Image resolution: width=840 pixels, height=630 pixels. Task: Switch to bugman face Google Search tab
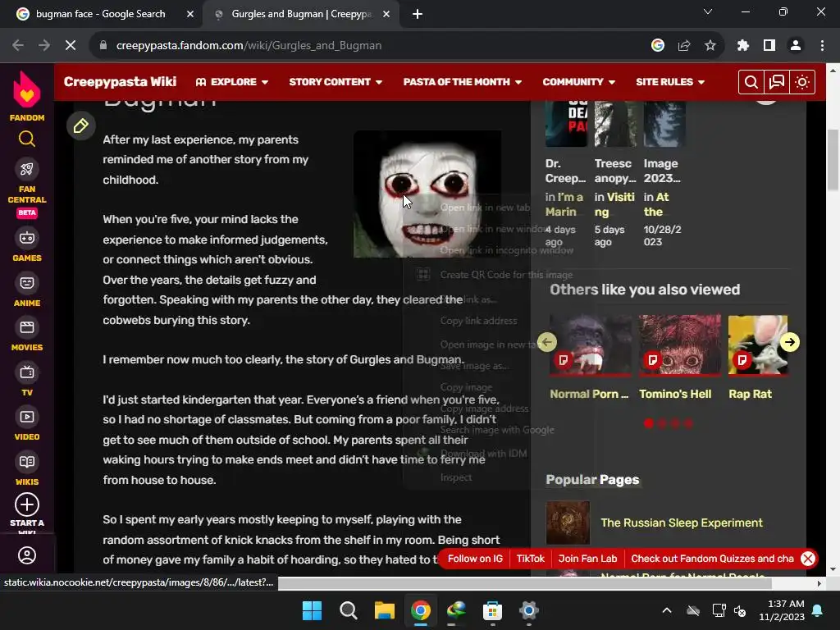[x=101, y=15]
